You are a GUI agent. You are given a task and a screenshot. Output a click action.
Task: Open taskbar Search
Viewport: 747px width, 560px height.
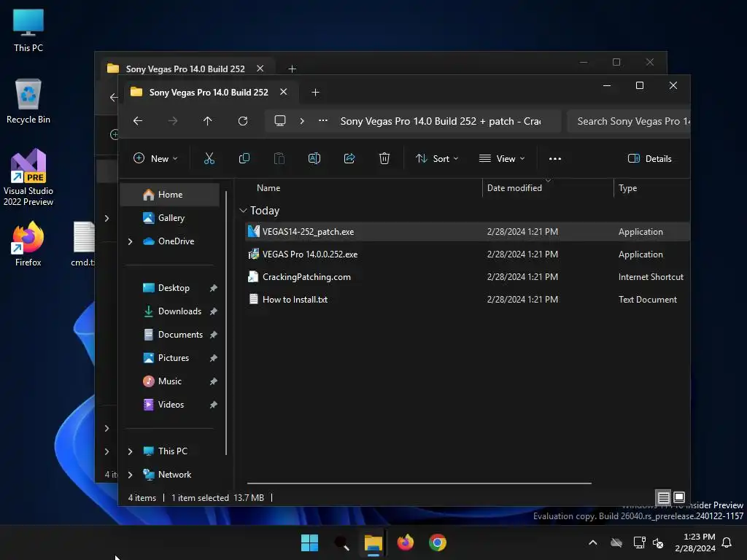coord(341,542)
